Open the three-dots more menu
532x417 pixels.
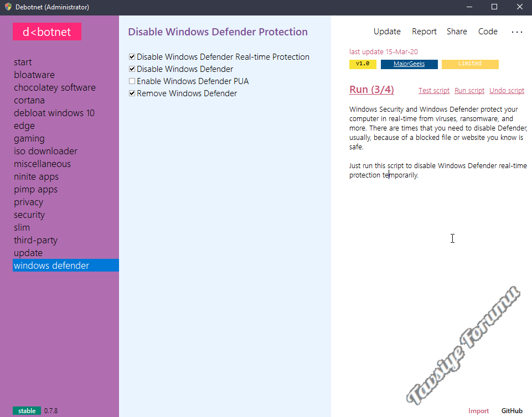coord(516,32)
